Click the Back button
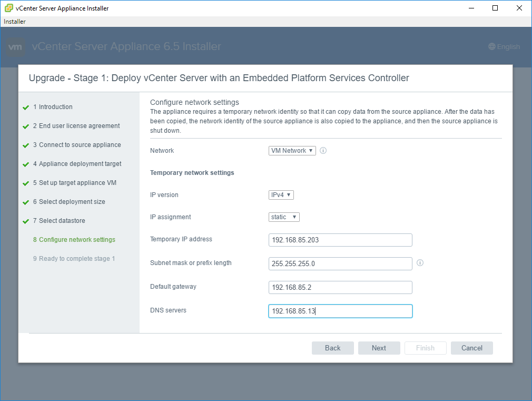 pos(332,348)
